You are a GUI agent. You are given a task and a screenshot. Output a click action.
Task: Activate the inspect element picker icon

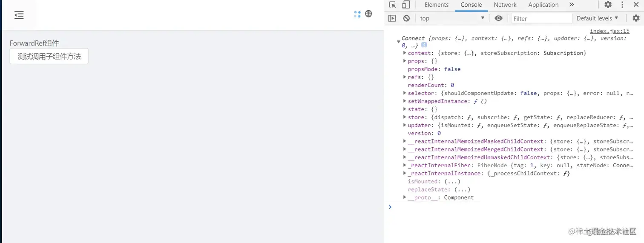[x=393, y=5]
